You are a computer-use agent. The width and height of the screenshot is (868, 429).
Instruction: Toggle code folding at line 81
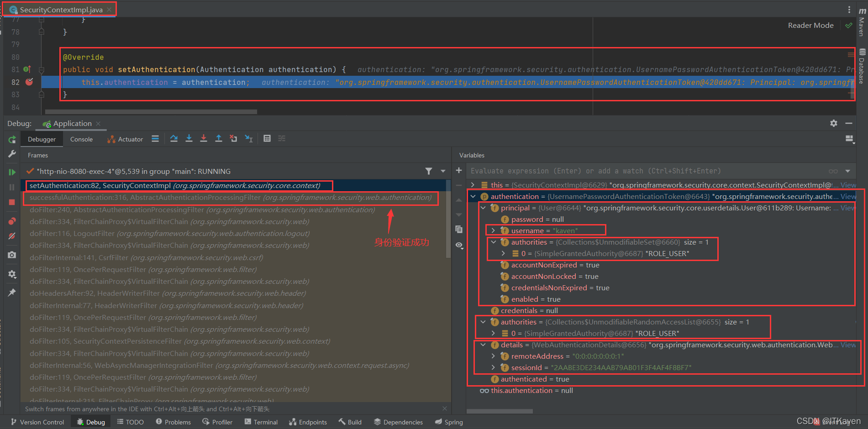[x=42, y=70]
